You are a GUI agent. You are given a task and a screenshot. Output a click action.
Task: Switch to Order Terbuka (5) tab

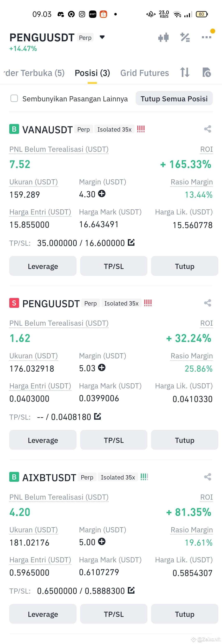pos(34,73)
